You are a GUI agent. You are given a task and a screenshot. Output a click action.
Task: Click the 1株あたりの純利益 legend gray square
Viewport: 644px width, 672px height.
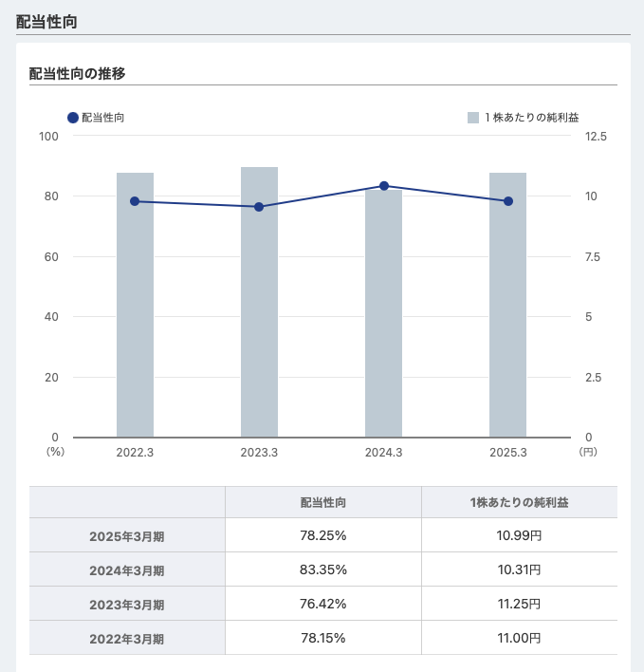point(472,118)
